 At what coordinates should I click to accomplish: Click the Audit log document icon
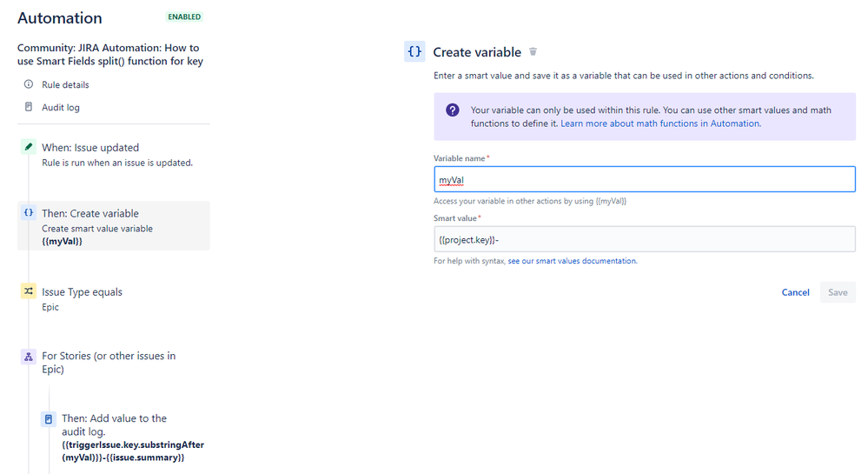(x=28, y=106)
